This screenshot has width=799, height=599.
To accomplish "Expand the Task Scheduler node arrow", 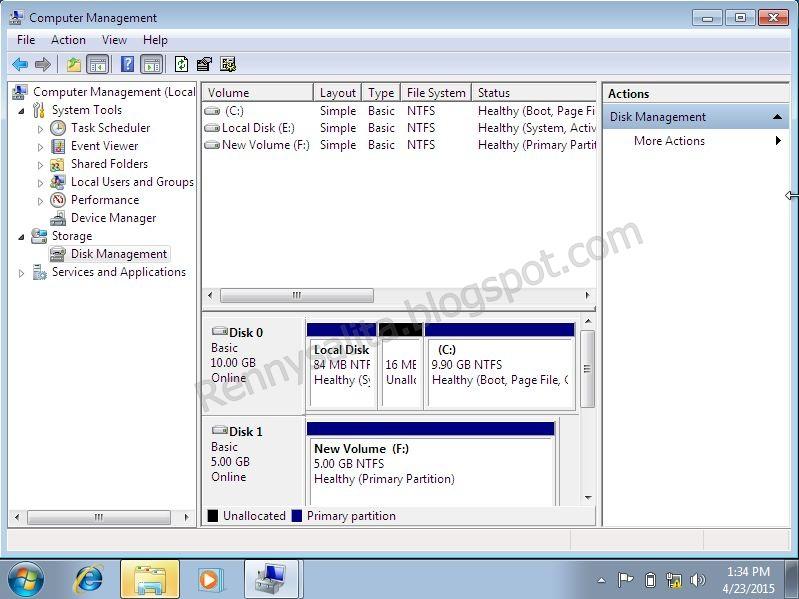I will [x=40, y=129].
